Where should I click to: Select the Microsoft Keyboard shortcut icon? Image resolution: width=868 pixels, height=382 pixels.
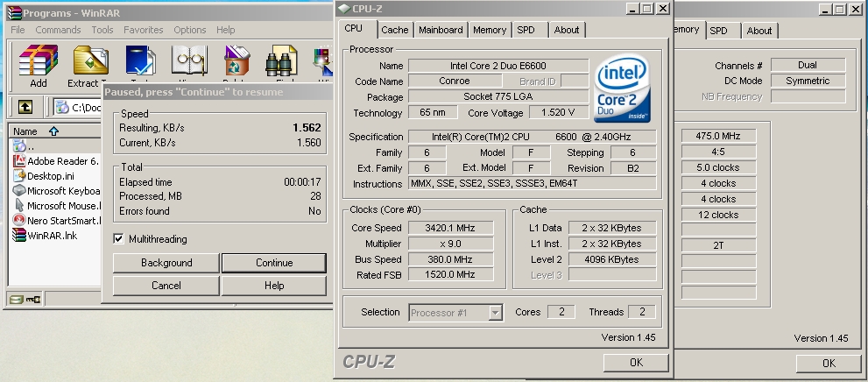pos(18,191)
